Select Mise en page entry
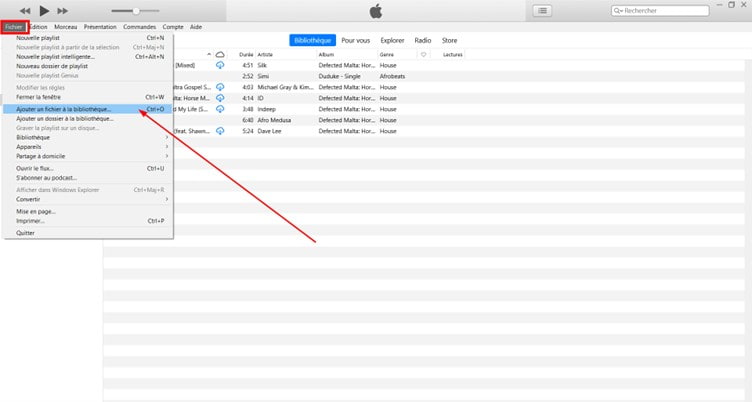Image resolution: width=752 pixels, height=402 pixels. (x=88, y=212)
